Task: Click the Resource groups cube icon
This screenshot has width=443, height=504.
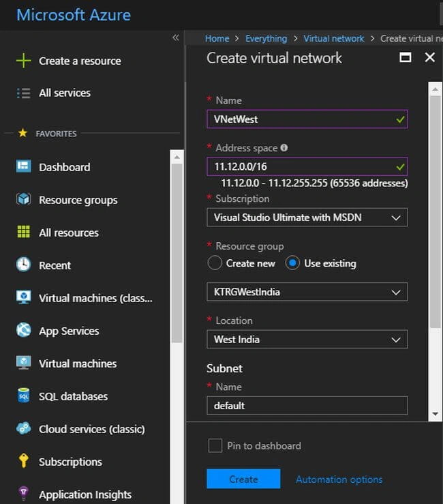Action: [x=23, y=199]
